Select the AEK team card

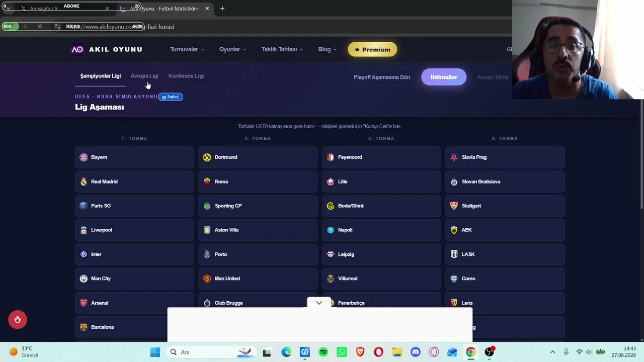[505, 230]
